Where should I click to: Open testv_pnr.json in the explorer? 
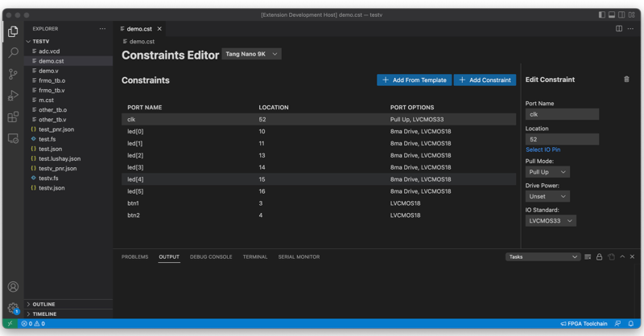[68, 169]
